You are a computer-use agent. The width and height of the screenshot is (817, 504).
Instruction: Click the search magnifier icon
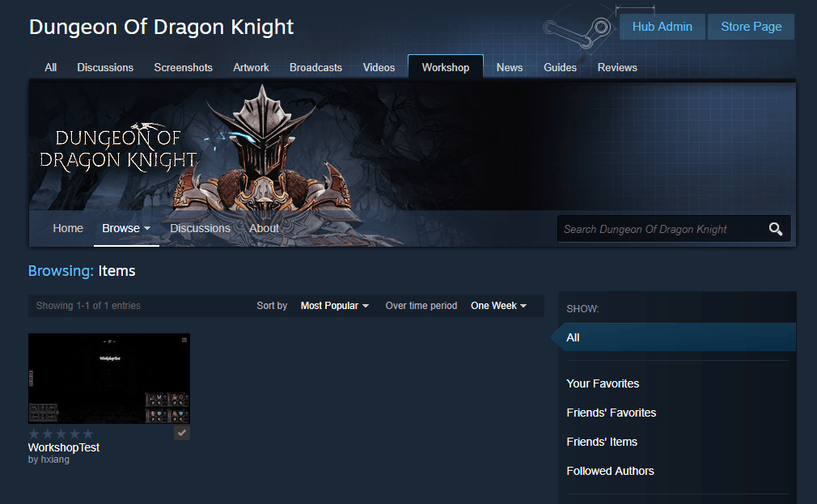point(775,230)
